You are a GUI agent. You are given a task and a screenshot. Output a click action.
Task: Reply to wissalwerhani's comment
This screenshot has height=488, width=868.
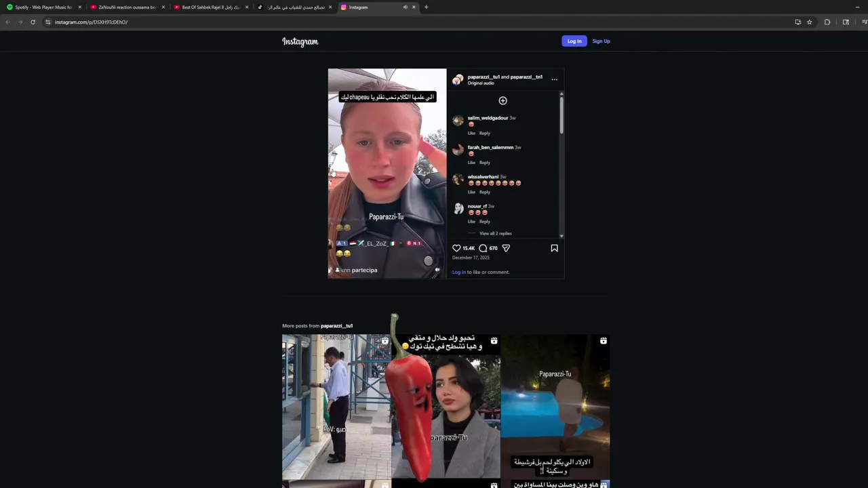(485, 192)
